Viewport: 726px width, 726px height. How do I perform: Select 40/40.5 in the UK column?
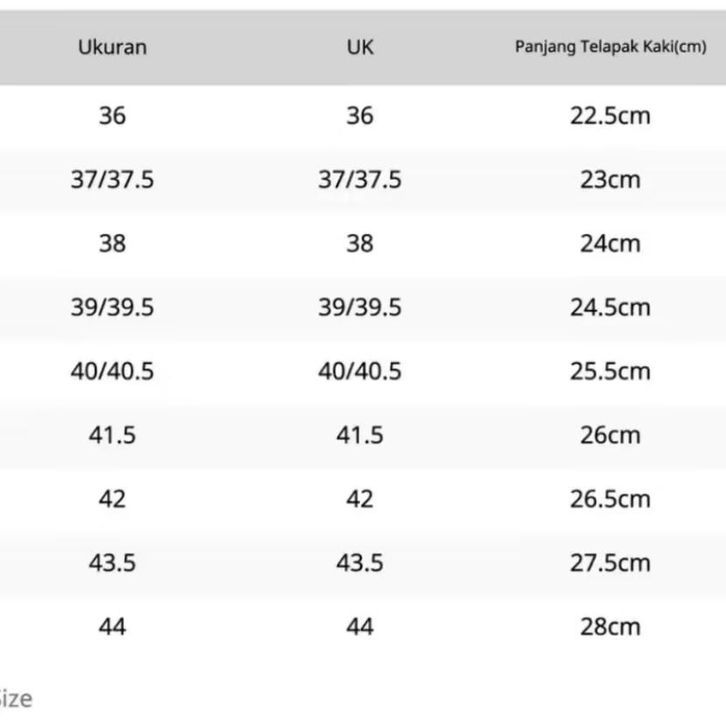point(360,371)
